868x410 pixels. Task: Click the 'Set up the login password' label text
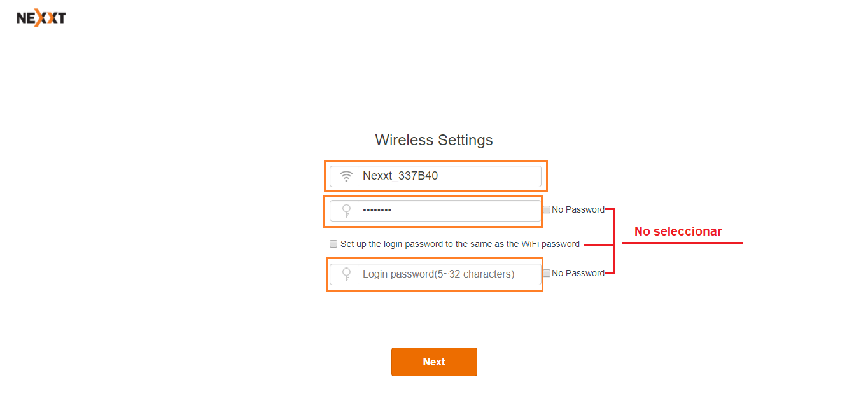460,244
